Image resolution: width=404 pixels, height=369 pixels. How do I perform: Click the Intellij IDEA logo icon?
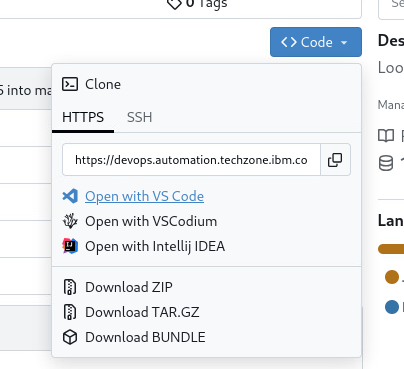70,246
